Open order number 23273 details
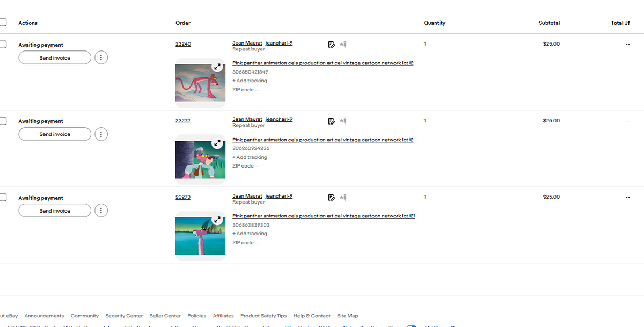Viewport: 644px width, 327px height. click(x=183, y=197)
